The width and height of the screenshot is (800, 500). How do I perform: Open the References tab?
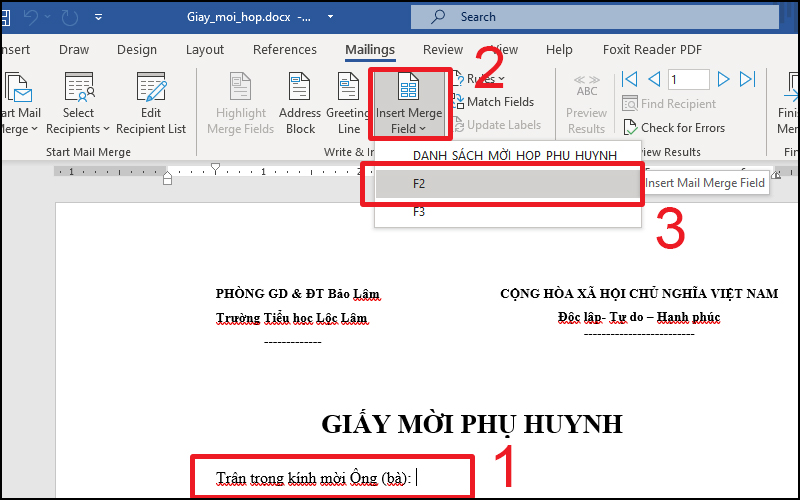tap(285, 49)
